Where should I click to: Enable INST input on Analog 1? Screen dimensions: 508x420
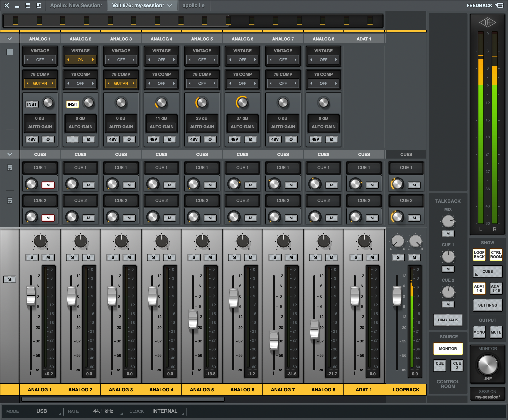click(x=32, y=104)
